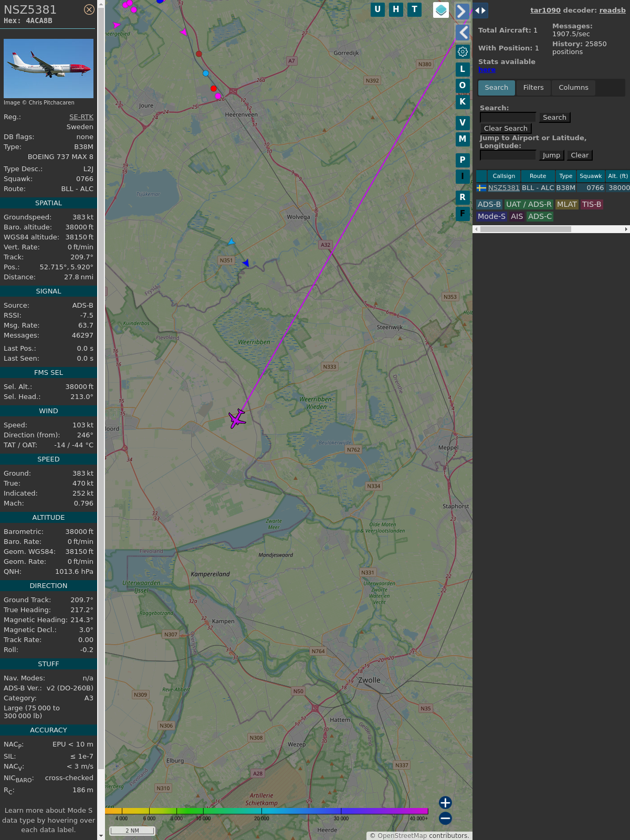Image resolution: width=630 pixels, height=840 pixels.
Task: Switch to the Filters tab
Action: click(x=533, y=88)
